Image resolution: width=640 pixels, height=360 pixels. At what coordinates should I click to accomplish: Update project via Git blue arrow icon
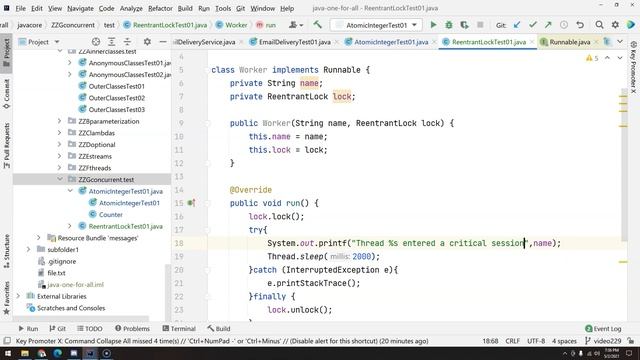(x=517, y=25)
